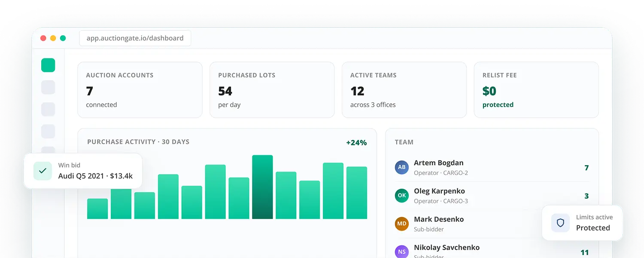Image resolution: width=644 pixels, height=258 pixels.
Task: Click the green protected label under $0
Action: pos(498,105)
